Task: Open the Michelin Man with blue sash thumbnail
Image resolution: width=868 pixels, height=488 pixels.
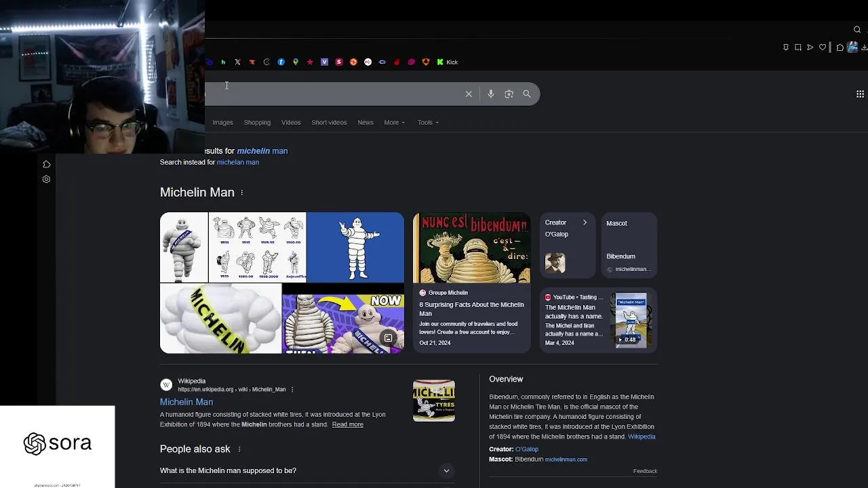Action: pyautogui.click(x=184, y=247)
